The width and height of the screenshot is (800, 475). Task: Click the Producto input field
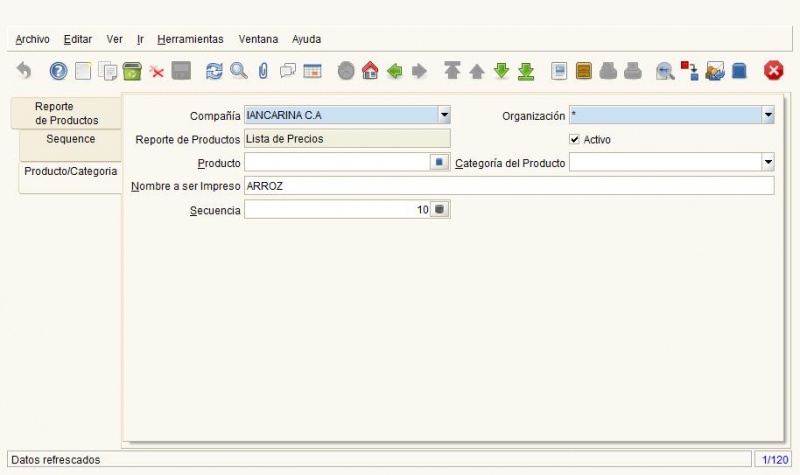tap(337, 162)
